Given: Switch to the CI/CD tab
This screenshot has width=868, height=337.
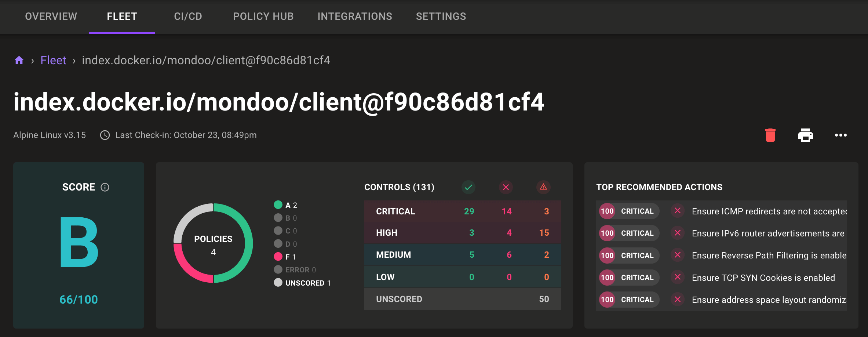Looking at the screenshot, I should point(188,17).
